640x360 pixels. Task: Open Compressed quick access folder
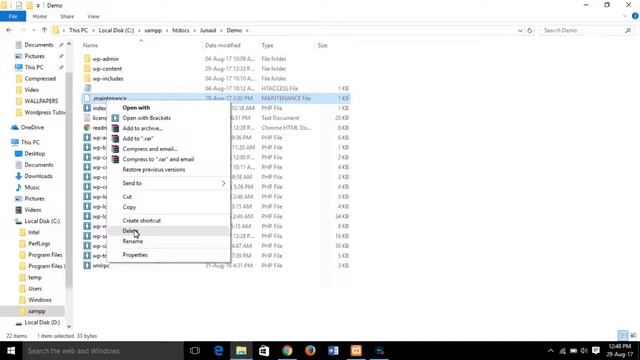(40, 78)
